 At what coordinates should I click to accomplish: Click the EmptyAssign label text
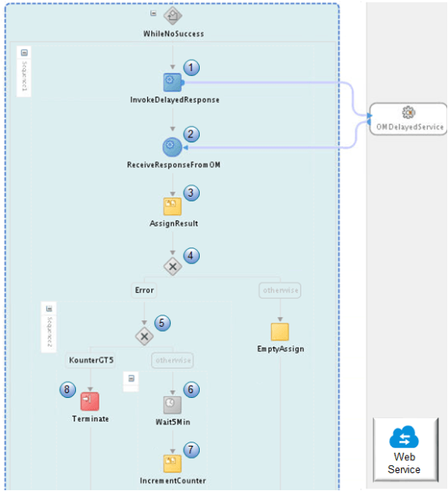(x=281, y=349)
